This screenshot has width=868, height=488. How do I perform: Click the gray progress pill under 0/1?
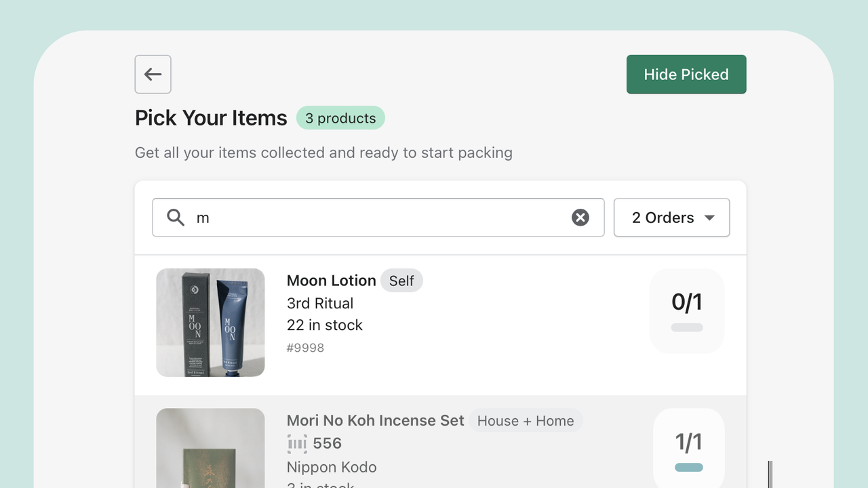coord(686,327)
